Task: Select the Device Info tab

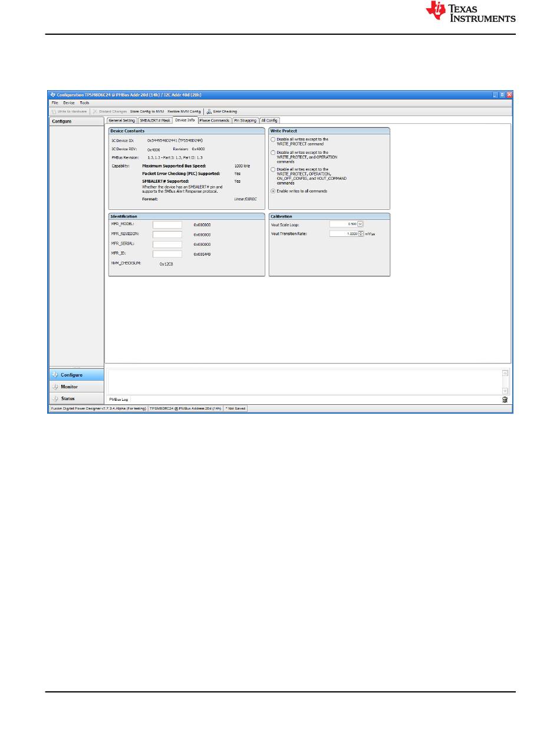Action: coord(185,120)
